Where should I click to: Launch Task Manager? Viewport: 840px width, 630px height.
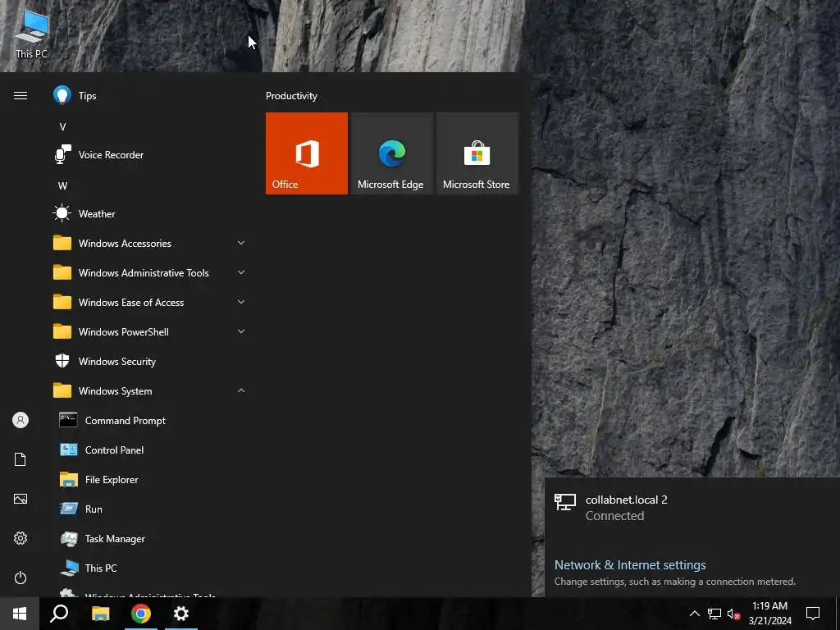click(x=150, y=538)
